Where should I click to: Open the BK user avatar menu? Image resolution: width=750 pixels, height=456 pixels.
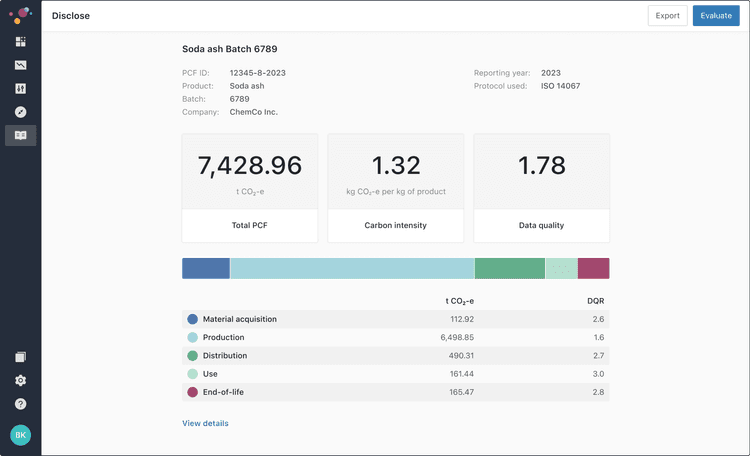coord(20,435)
